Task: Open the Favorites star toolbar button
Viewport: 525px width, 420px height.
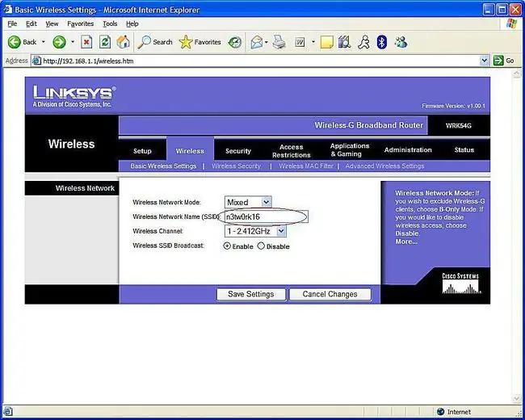Action: click(x=199, y=42)
